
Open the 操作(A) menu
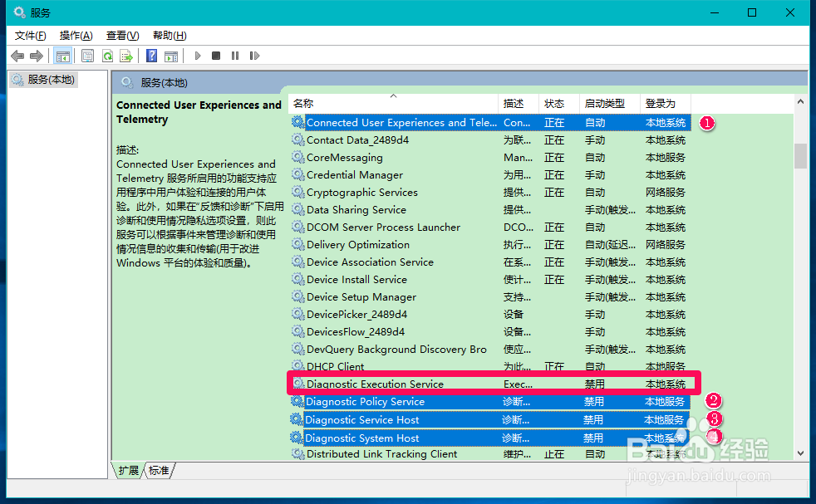coord(76,36)
